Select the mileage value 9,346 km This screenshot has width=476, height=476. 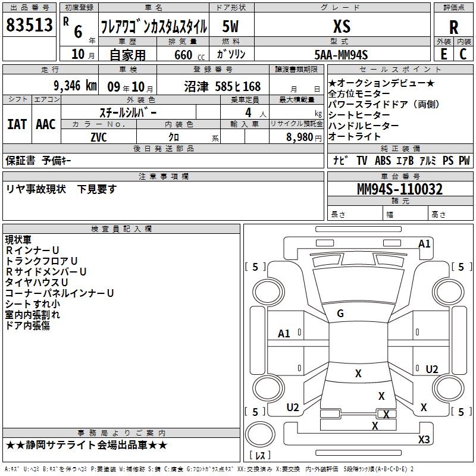(x=74, y=86)
